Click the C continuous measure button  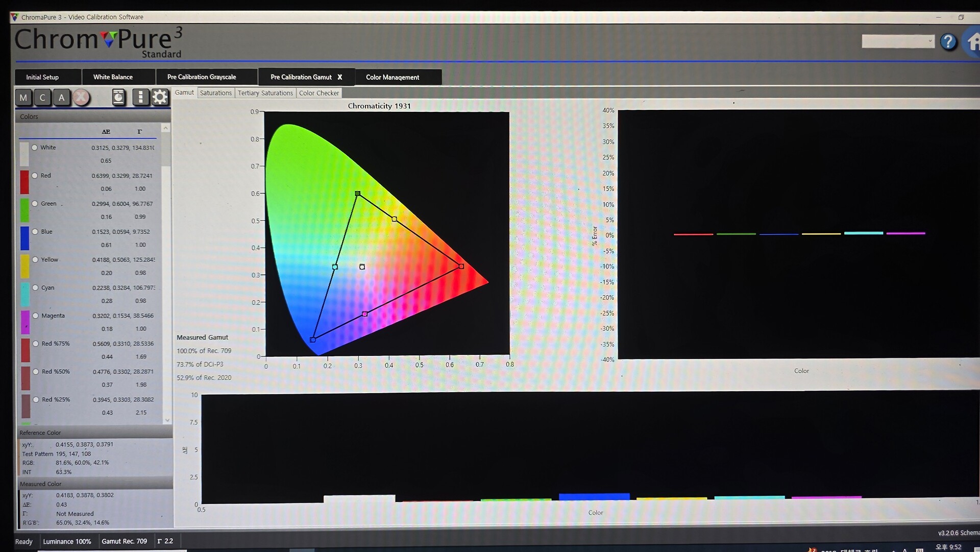click(42, 98)
